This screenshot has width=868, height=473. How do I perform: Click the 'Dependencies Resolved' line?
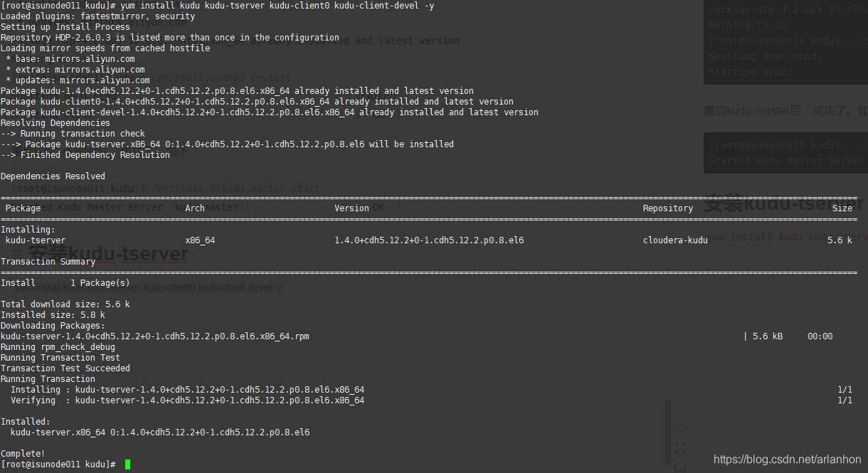point(53,176)
